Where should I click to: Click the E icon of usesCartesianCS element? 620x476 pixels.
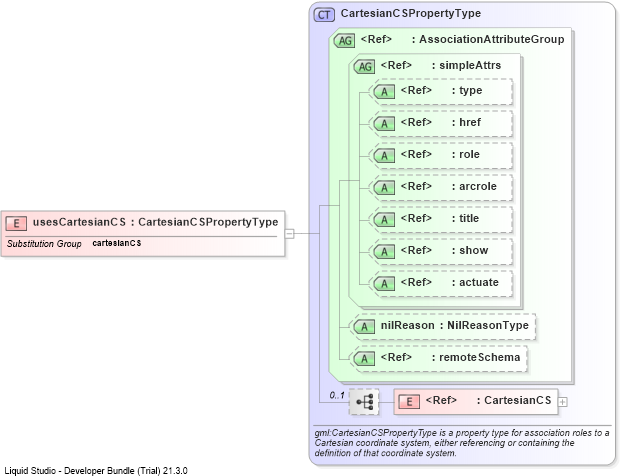pos(16,223)
